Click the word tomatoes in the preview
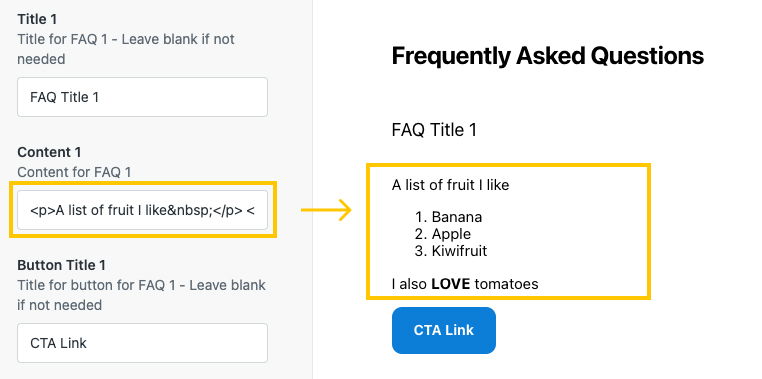 pos(506,284)
